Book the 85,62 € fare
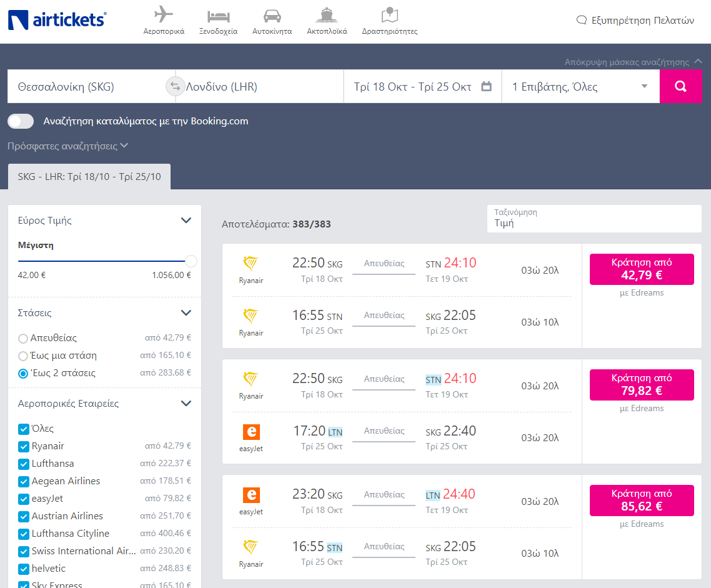This screenshot has height=588, width=711. click(642, 501)
